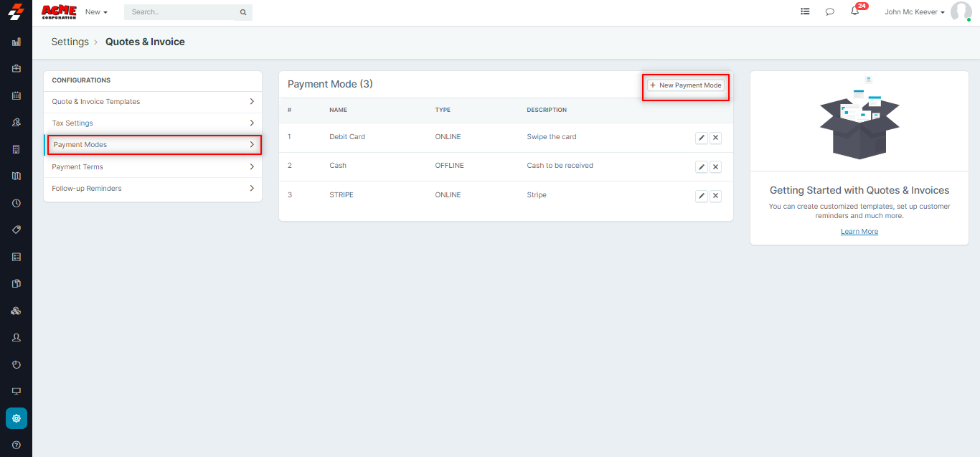The width and height of the screenshot is (980, 457).
Task: Open the chat speech bubble icon
Action: coord(829,12)
